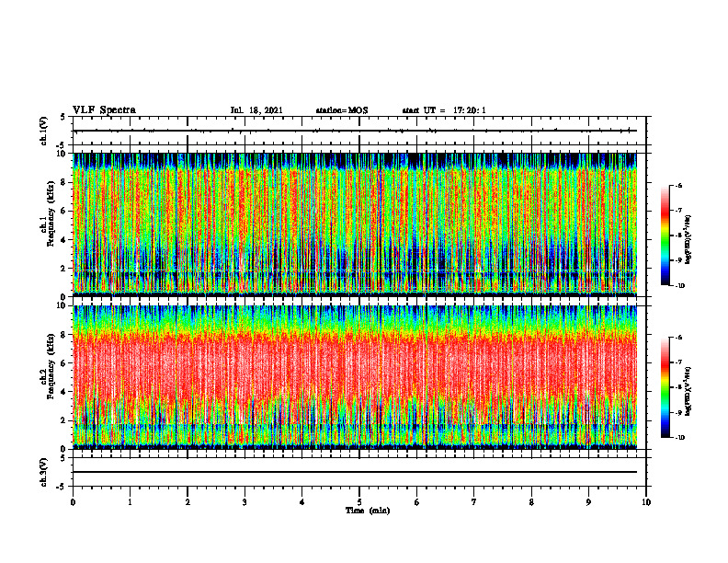The image size is (728, 563).
Task: Click the "ch.3(V)" waveform axis label
Action: pos(43,472)
